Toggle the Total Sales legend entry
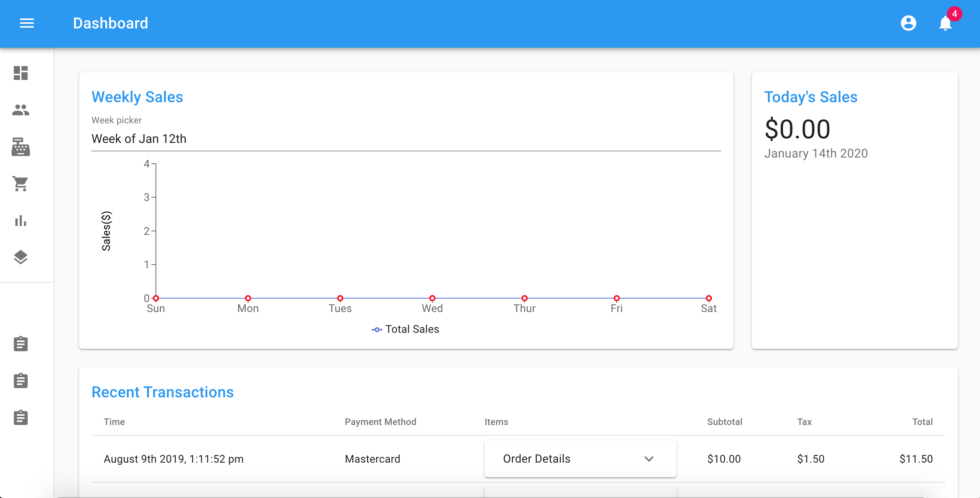Viewport: 980px width, 498px height. [406, 329]
